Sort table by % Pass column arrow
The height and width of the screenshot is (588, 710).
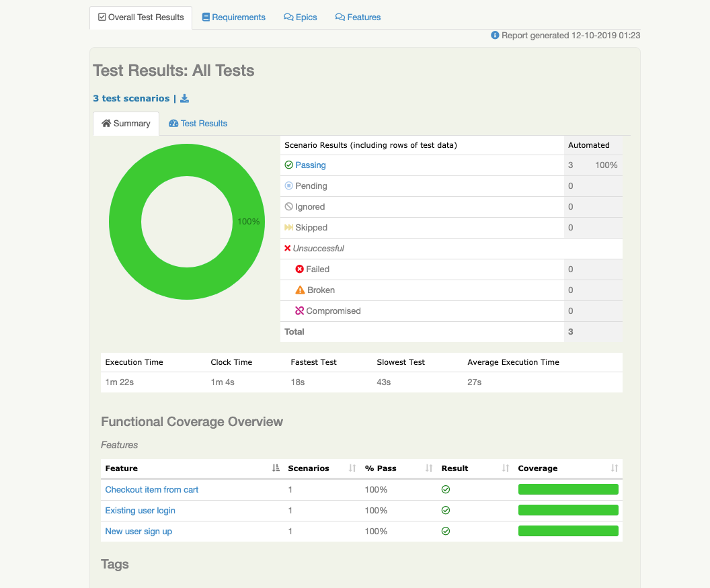coord(429,468)
